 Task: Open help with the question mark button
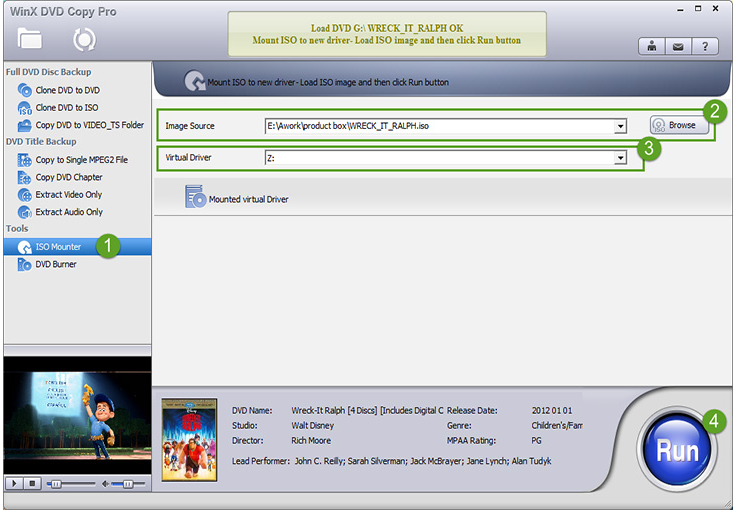(x=705, y=46)
